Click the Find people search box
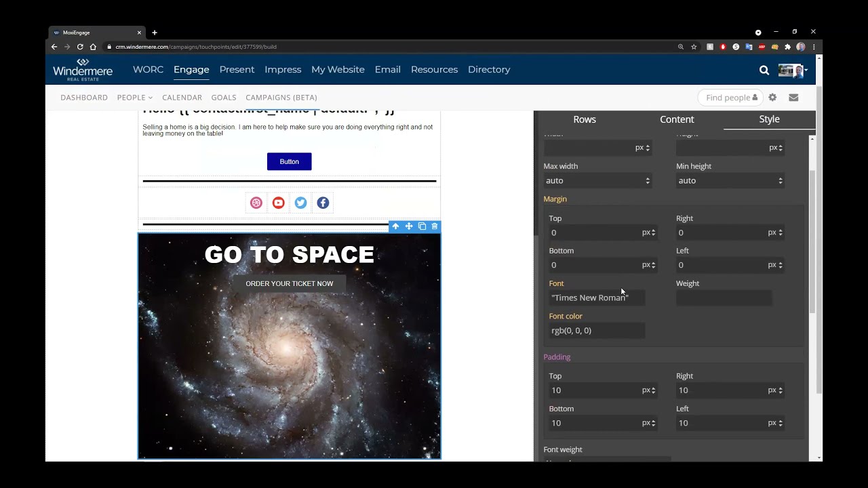 (x=730, y=98)
